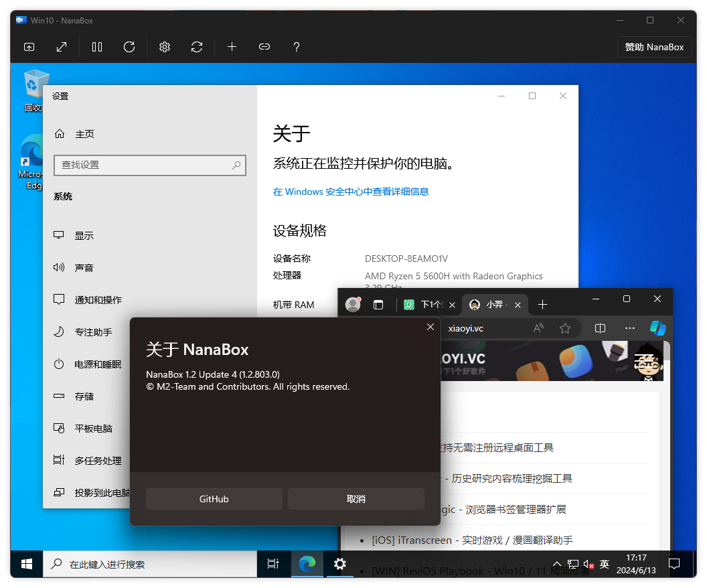Click muted volume icon in system tray
The width and height of the screenshot is (707, 588).
(x=588, y=564)
